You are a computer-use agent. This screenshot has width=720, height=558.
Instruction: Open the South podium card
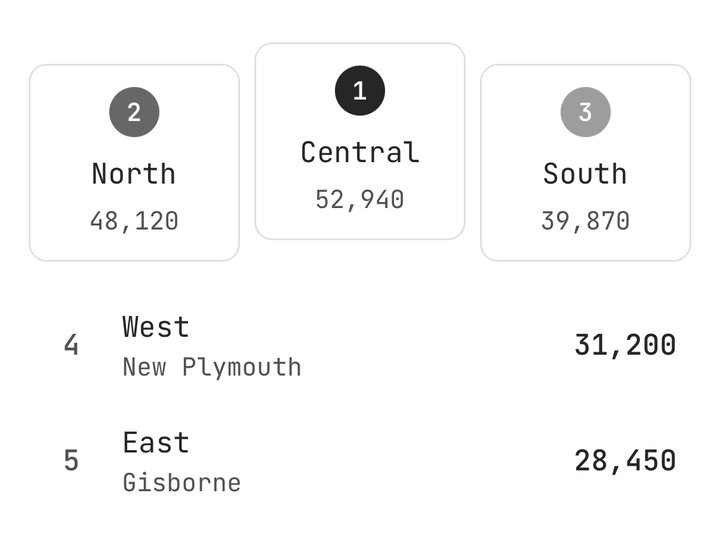585,163
